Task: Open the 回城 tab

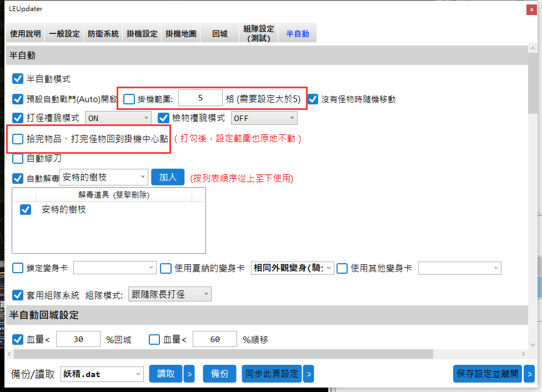Action: (220, 33)
